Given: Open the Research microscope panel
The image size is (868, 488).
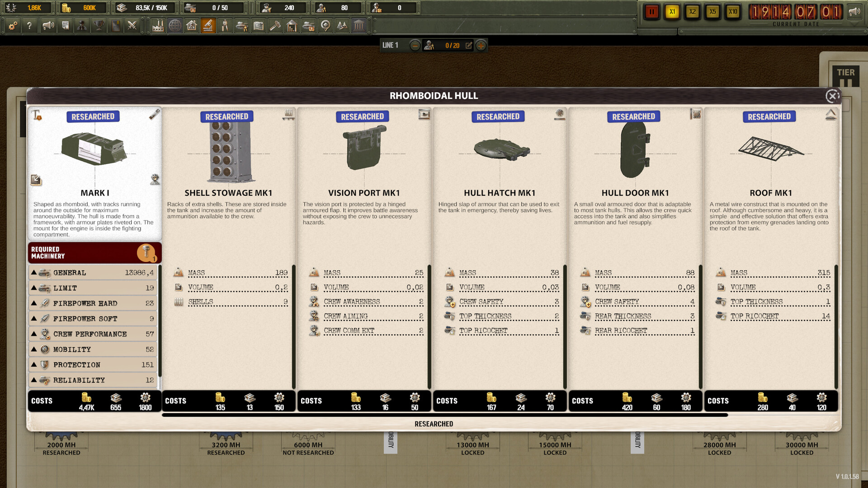Looking at the screenshot, I should point(208,26).
